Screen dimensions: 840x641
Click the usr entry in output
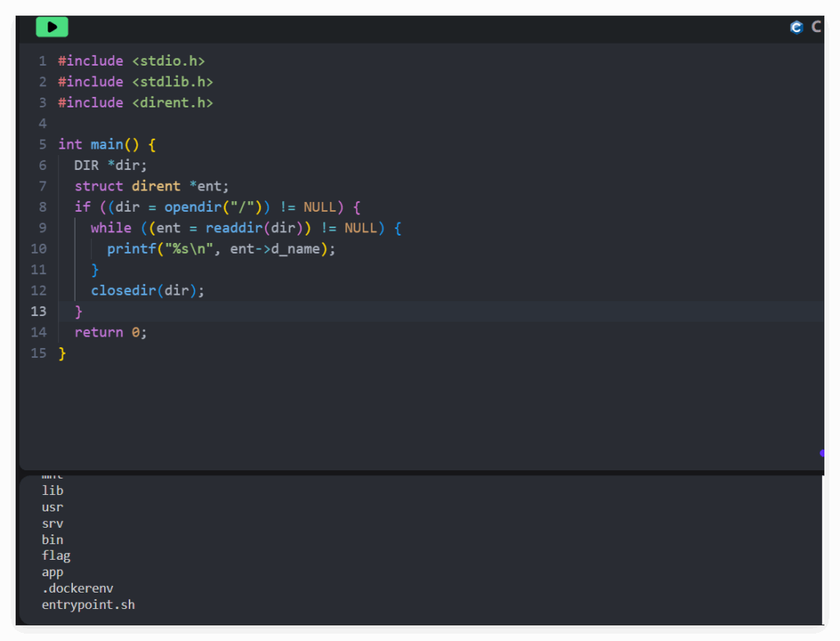(x=52, y=507)
